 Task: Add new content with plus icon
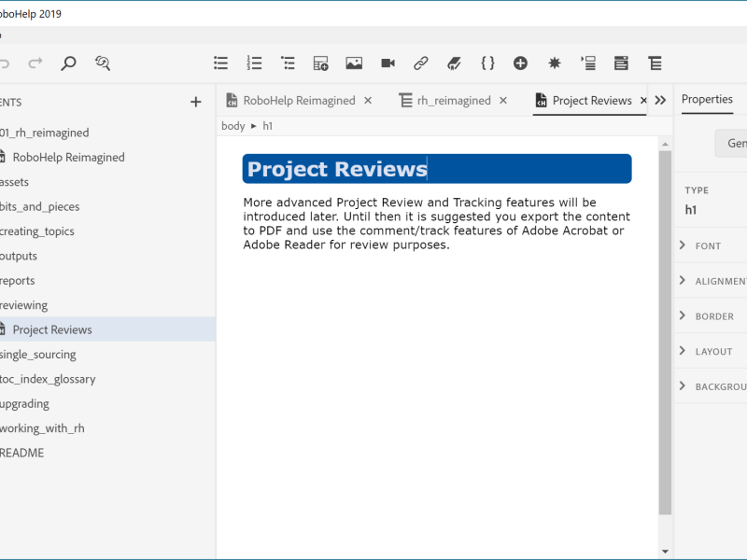pyautogui.click(x=195, y=102)
